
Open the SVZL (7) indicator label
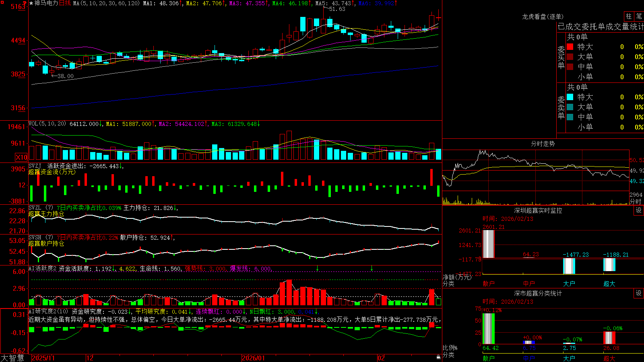pos(41,208)
